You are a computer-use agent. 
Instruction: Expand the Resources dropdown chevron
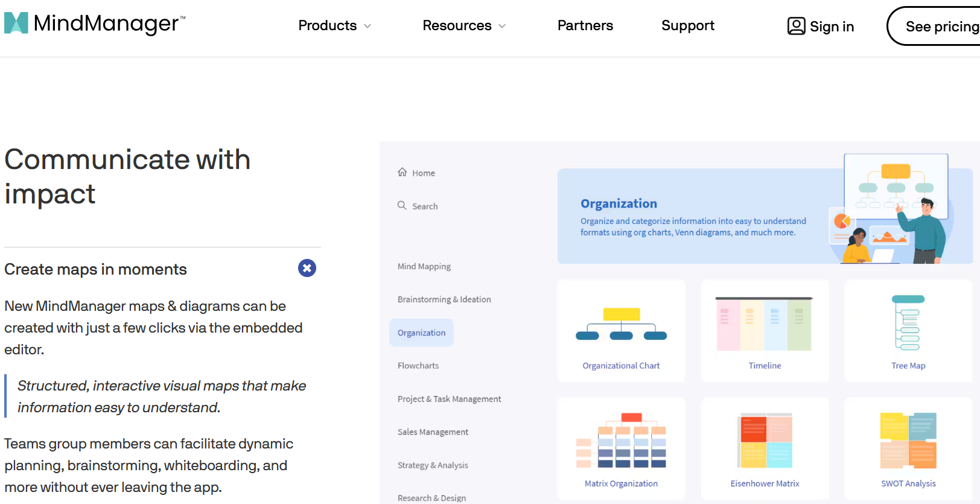(x=502, y=26)
